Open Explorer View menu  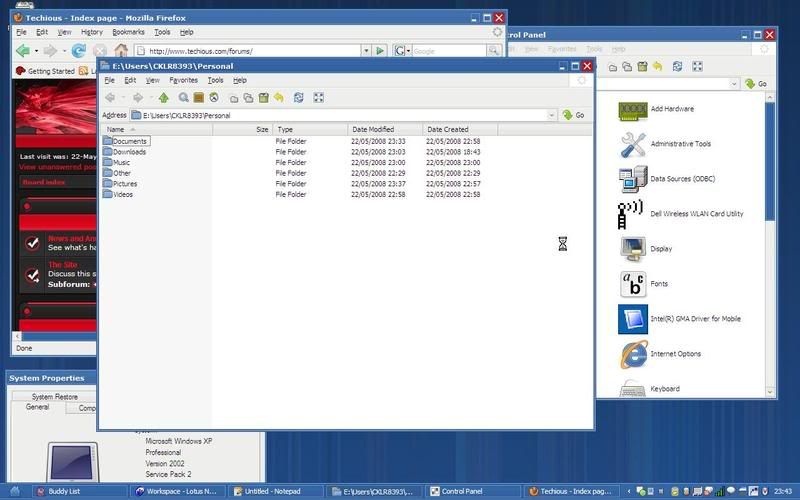(x=153, y=80)
